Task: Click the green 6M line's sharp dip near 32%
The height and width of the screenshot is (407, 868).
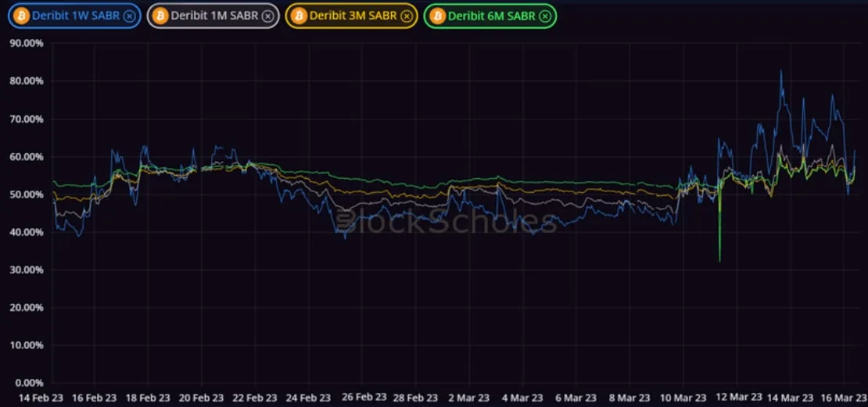Action: pos(719,261)
